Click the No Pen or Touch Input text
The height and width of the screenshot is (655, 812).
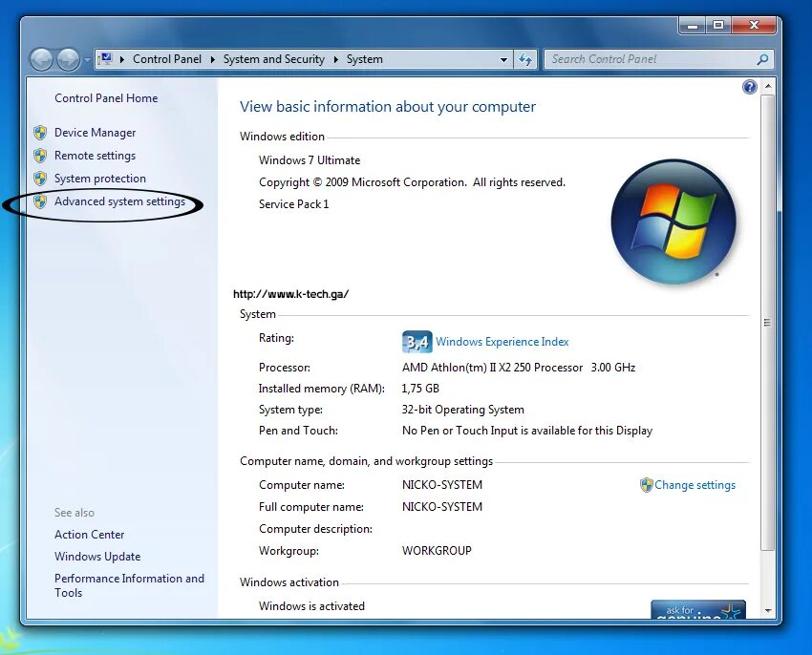527,431
